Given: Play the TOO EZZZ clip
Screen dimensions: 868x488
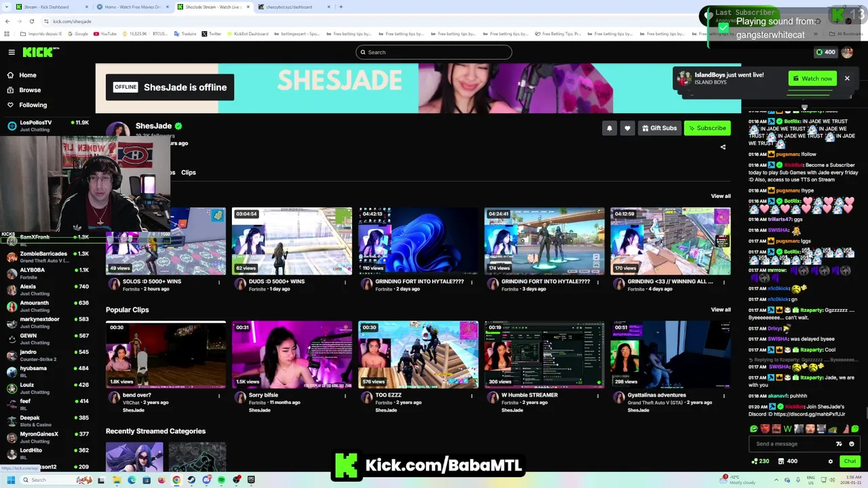Looking at the screenshot, I should click(x=418, y=354).
